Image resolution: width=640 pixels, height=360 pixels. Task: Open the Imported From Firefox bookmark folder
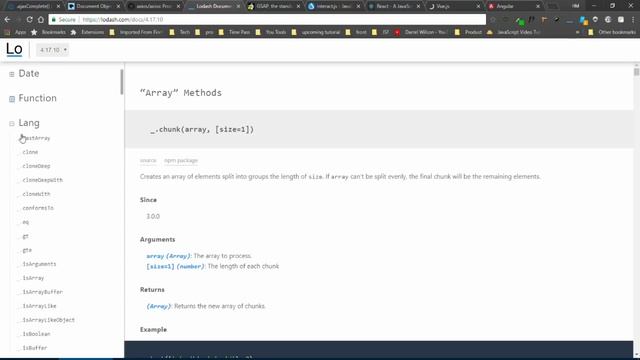(x=136, y=32)
